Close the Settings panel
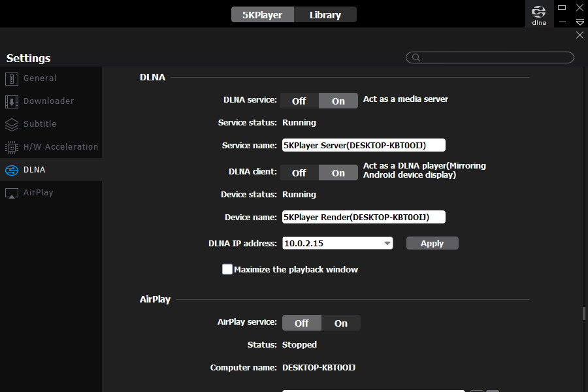Viewport: 588px width, 392px height. coord(580,35)
